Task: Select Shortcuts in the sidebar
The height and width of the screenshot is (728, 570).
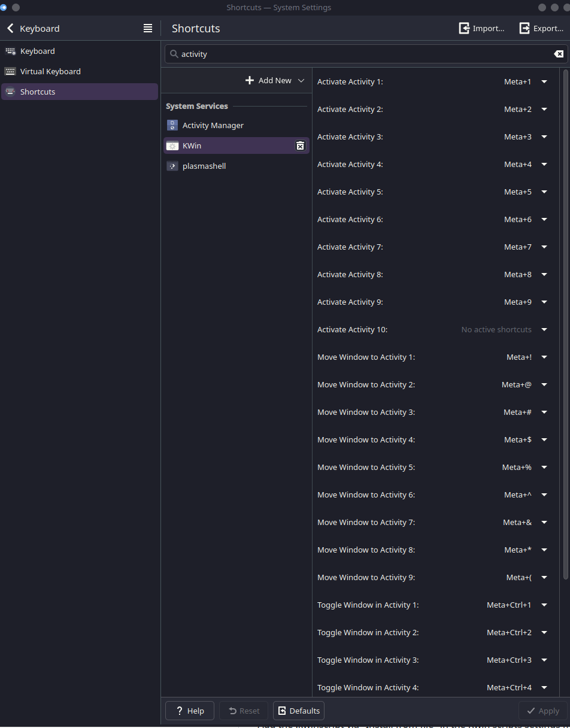Action: (80, 92)
